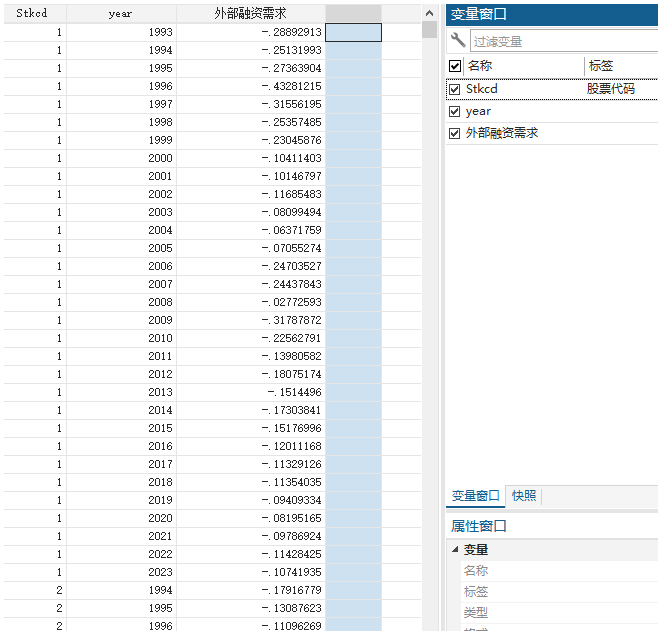This screenshot has height=631, width=658.
Task: Click the cell with value -.31787872
Action: pos(251,320)
